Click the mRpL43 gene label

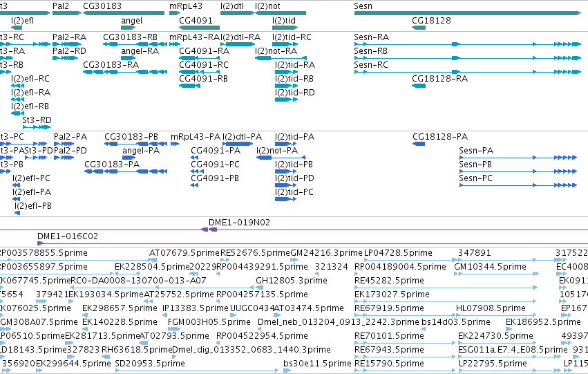186,6
